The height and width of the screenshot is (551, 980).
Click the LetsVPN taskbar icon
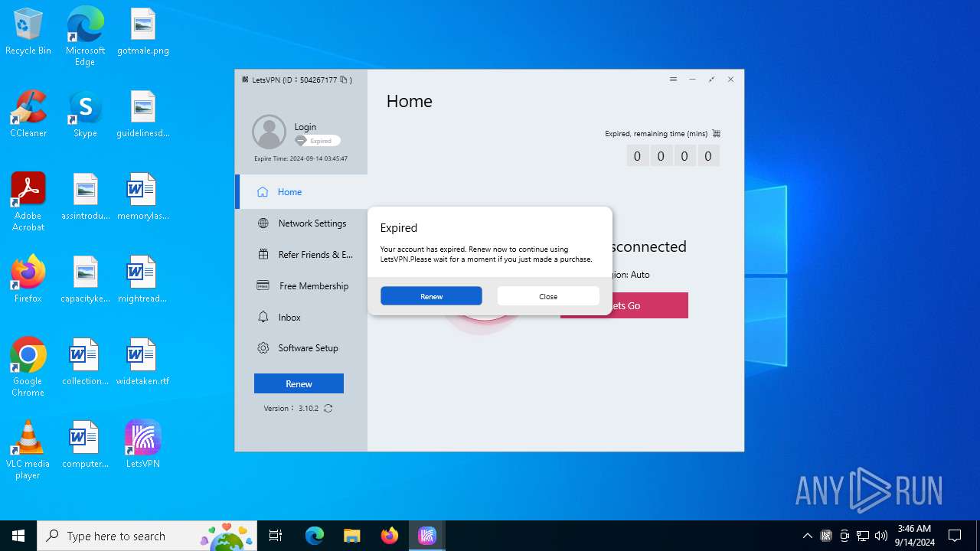click(x=427, y=536)
